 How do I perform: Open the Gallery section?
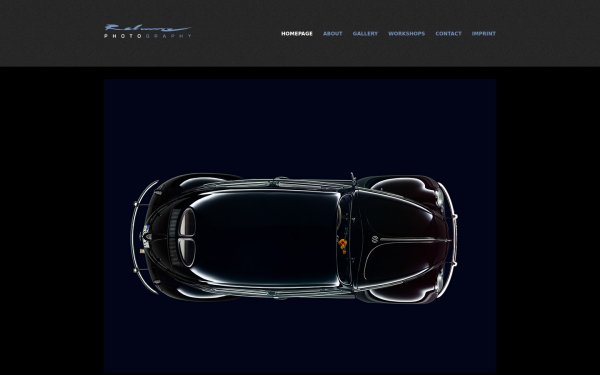coord(365,34)
